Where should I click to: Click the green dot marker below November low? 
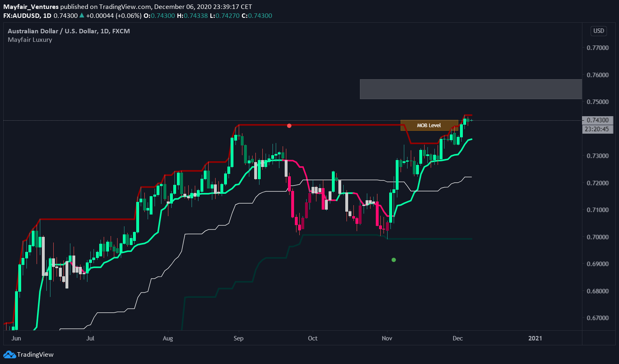[x=393, y=260]
